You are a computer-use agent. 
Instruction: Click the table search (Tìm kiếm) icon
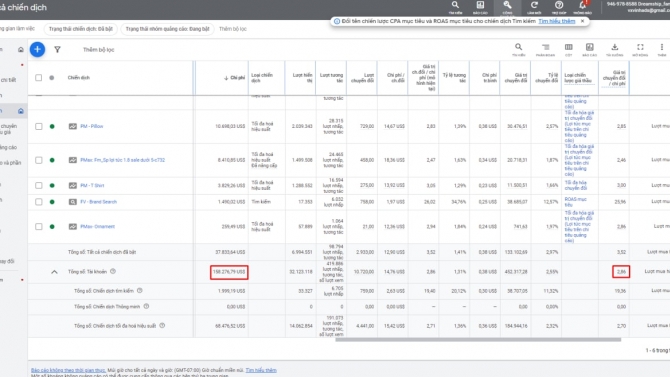(518, 47)
